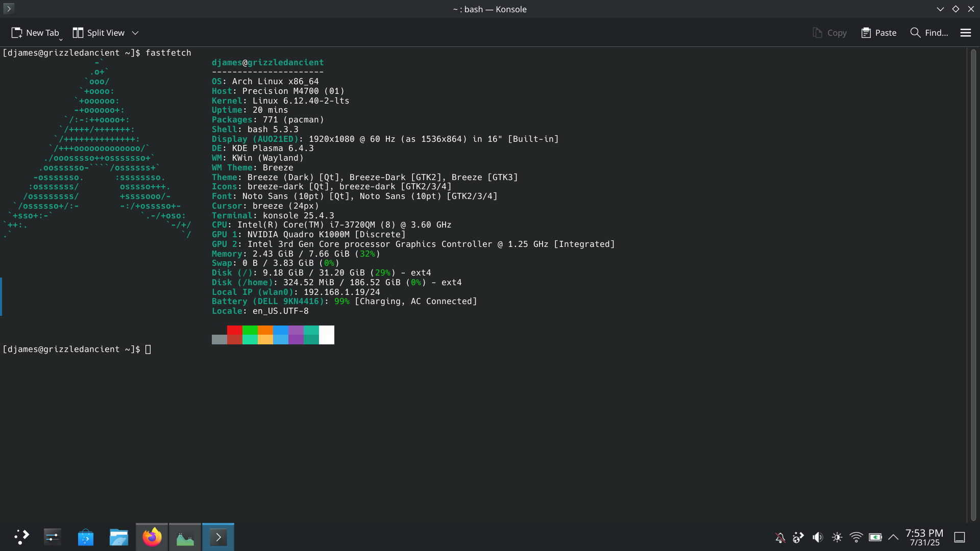980x551 pixels.
Task: Click the terminal prompt cursor at bottom
Action: 148,349
